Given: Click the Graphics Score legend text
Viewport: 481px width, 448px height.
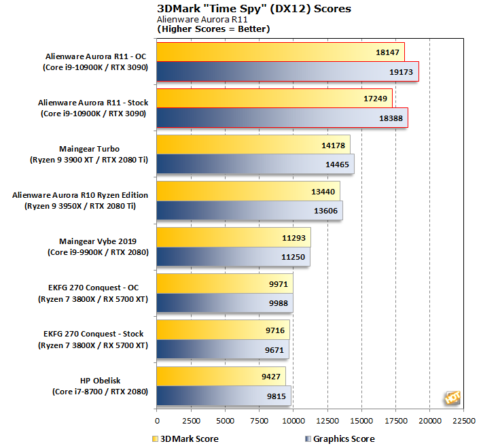Looking at the screenshot, I should [x=344, y=438].
